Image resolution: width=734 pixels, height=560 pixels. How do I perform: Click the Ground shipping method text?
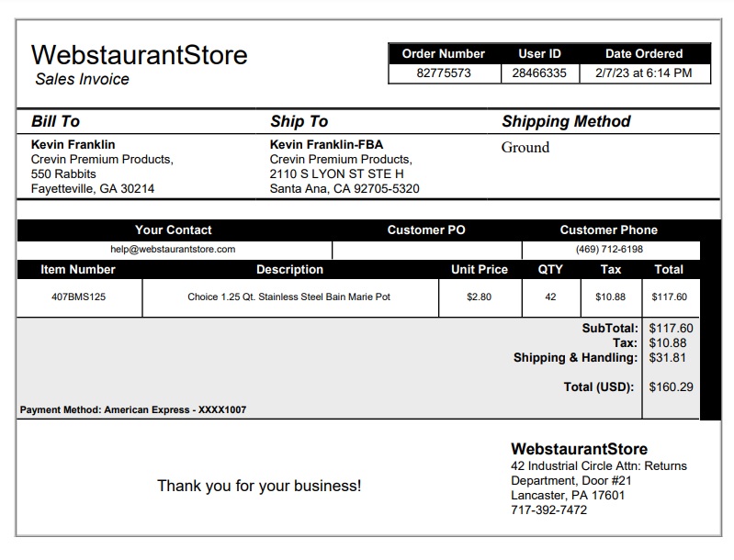click(525, 148)
